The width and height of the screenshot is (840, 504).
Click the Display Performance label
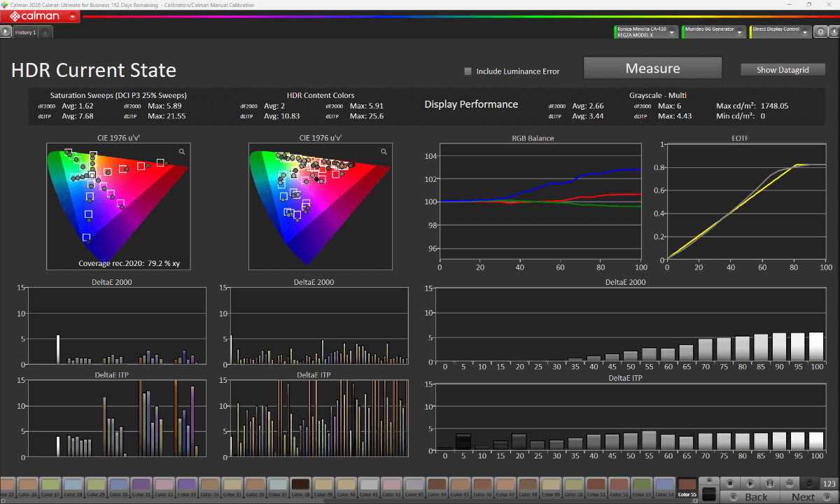[x=471, y=104]
